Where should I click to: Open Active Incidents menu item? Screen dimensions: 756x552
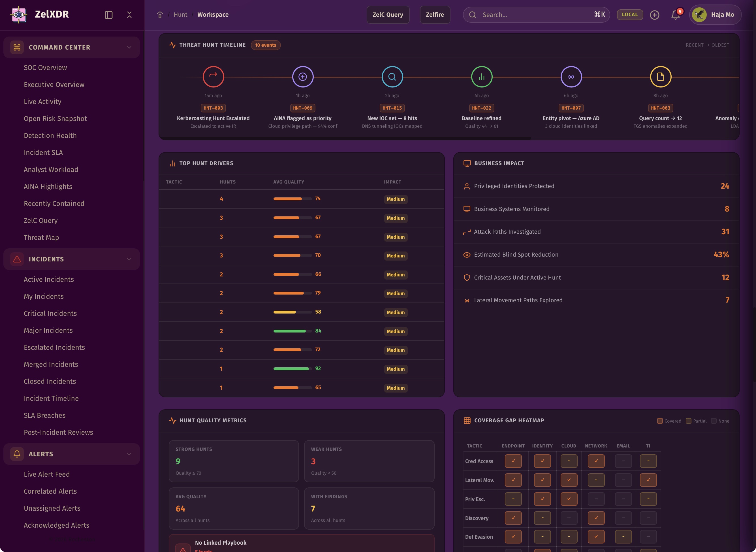point(48,279)
